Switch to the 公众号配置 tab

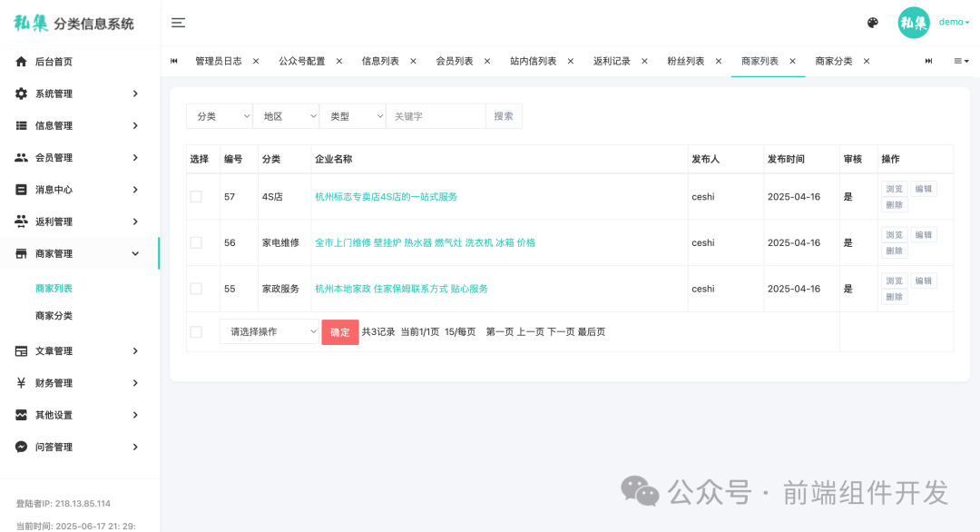[x=302, y=61]
